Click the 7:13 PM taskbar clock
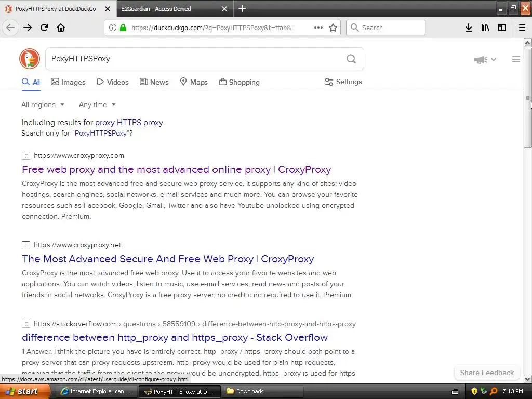The width and height of the screenshot is (532, 399). point(513,391)
